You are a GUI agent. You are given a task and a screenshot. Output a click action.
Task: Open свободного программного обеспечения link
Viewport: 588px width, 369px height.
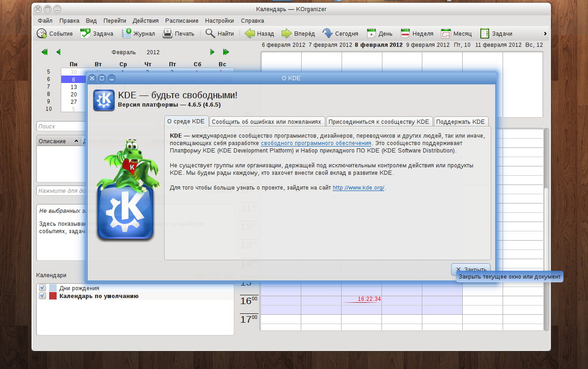pos(316,143)
